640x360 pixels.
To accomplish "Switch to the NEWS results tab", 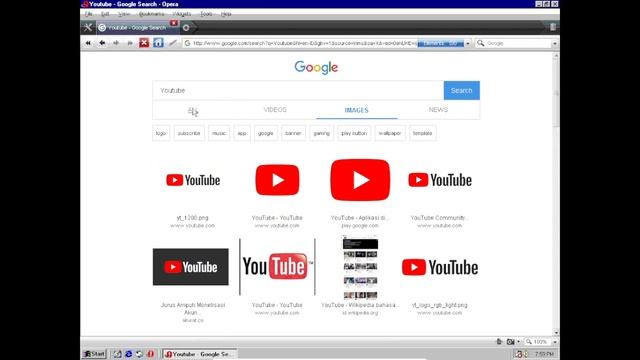I will pyautogui.click(x=438, y=110).
